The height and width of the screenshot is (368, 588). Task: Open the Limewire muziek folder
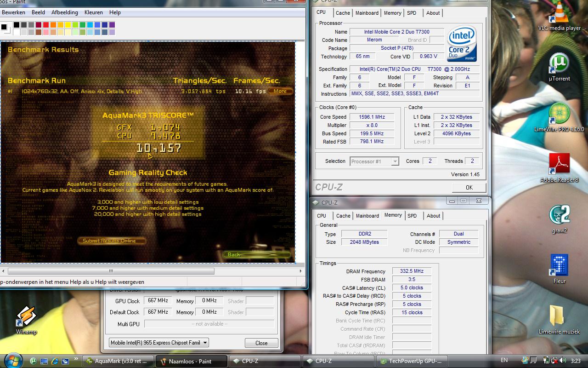[x=559, y=320]
